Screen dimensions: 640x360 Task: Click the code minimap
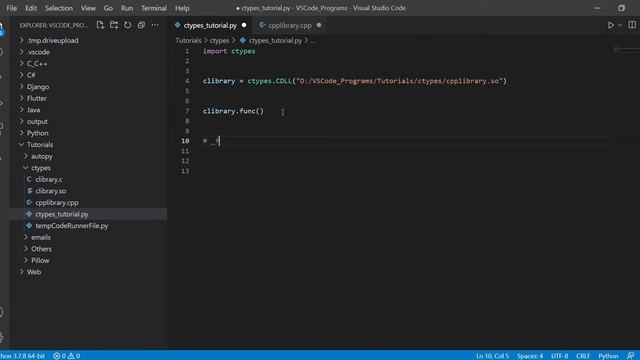coord(626,50)
